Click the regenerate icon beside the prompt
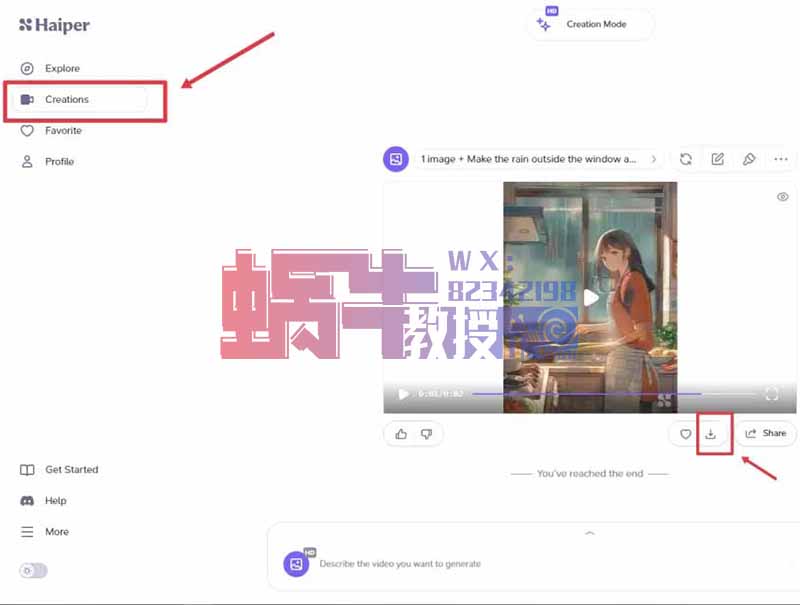This screenshot has width=800, height=605. (686, 159)
